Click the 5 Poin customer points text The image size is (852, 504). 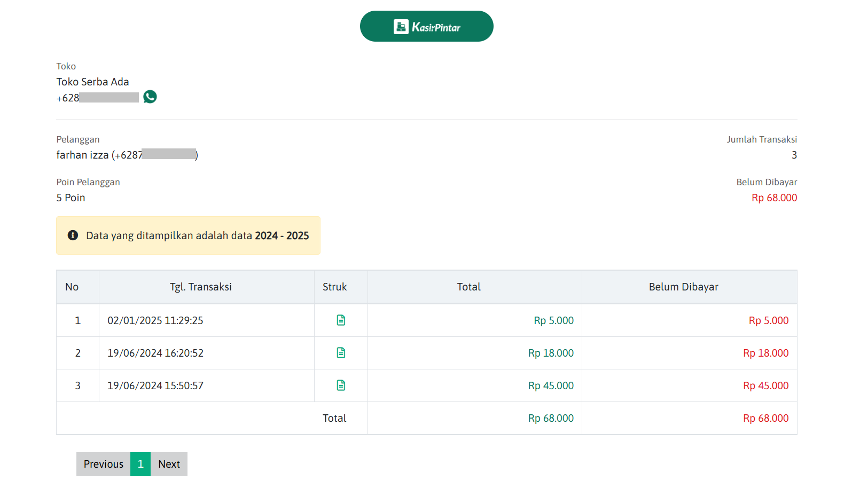click(x=71, y=198)
